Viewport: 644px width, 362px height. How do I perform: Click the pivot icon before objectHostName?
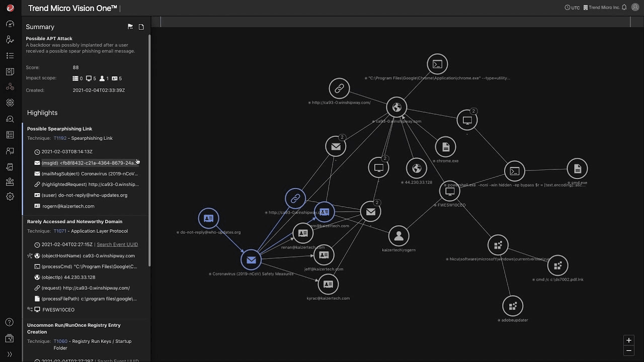point(30,256)
